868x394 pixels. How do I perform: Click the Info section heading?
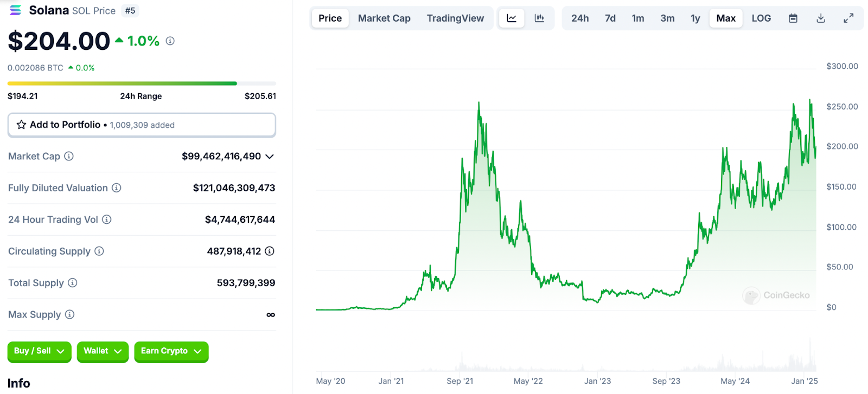click(19, 383)
